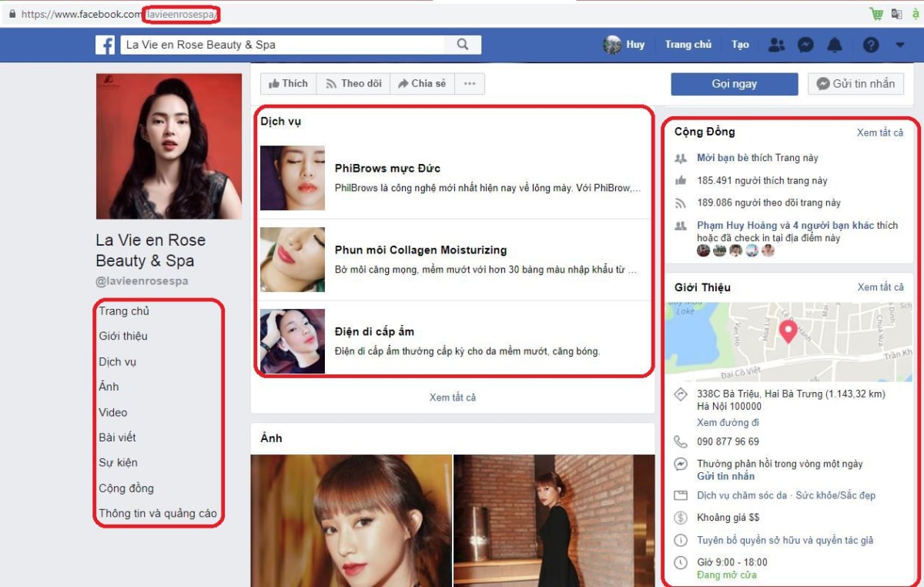Click the Messenger icon beside the response time

[681, 465]
